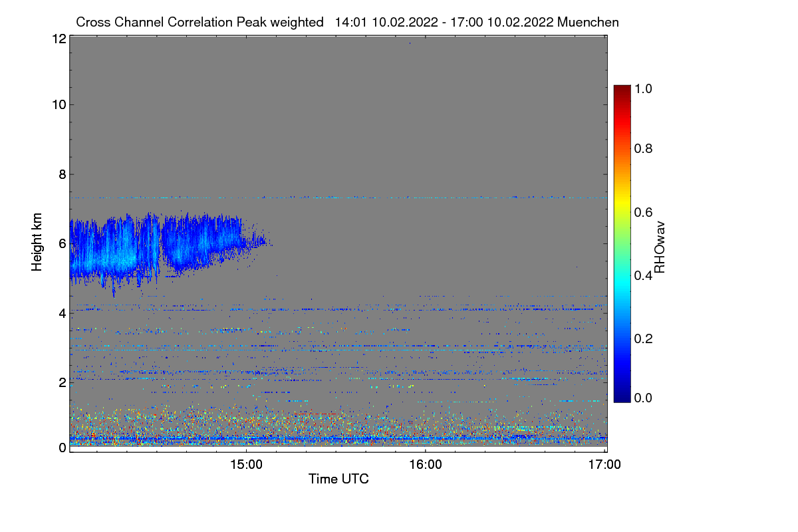Screen dimensions: 798x532
Task: Click the colorbar value 0.0
Action: point(644,397)
